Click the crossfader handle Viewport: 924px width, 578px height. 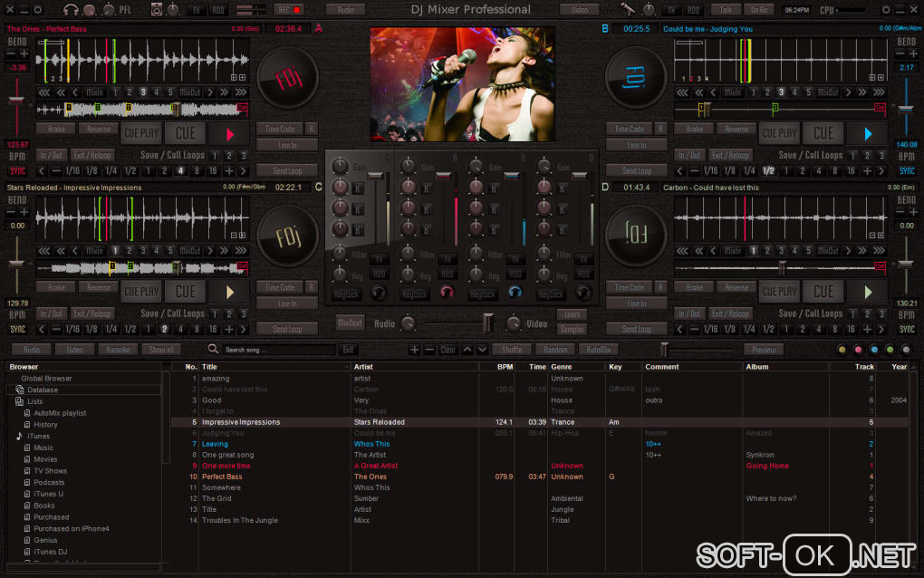click(x=488, y=323)
